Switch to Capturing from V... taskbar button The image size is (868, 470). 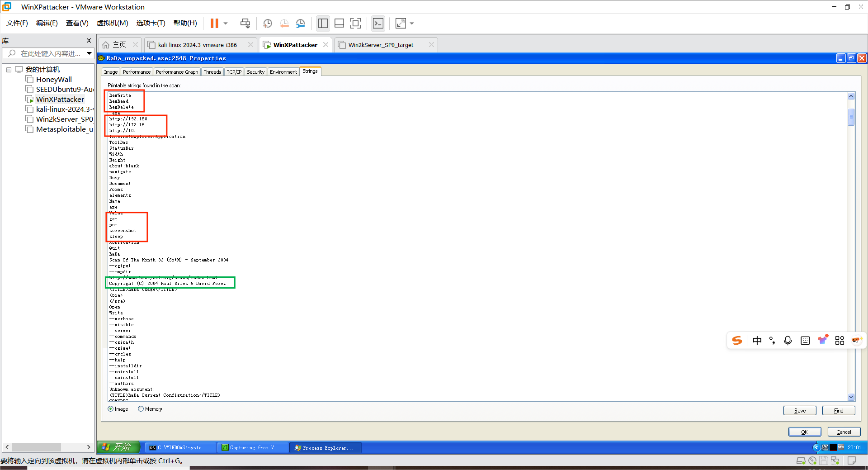tap(252, 447)
